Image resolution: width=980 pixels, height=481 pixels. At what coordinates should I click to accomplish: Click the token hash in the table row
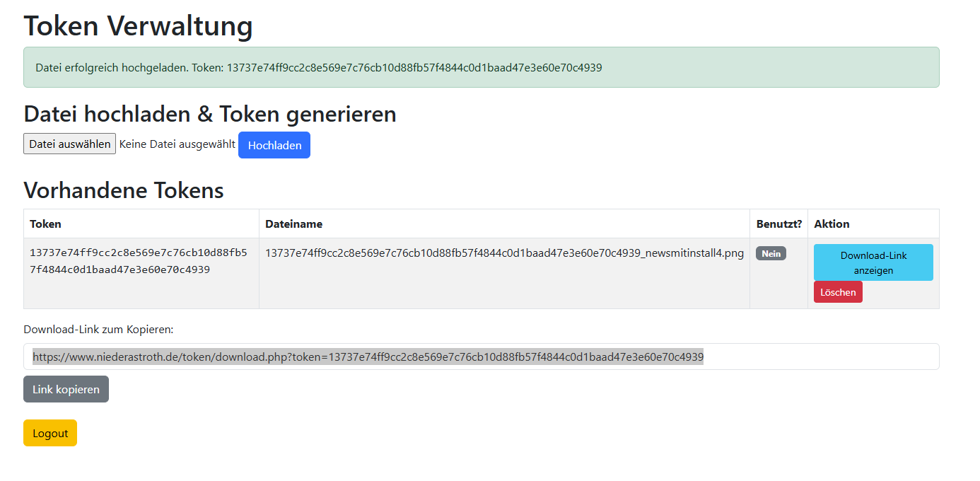click(139, 261)
